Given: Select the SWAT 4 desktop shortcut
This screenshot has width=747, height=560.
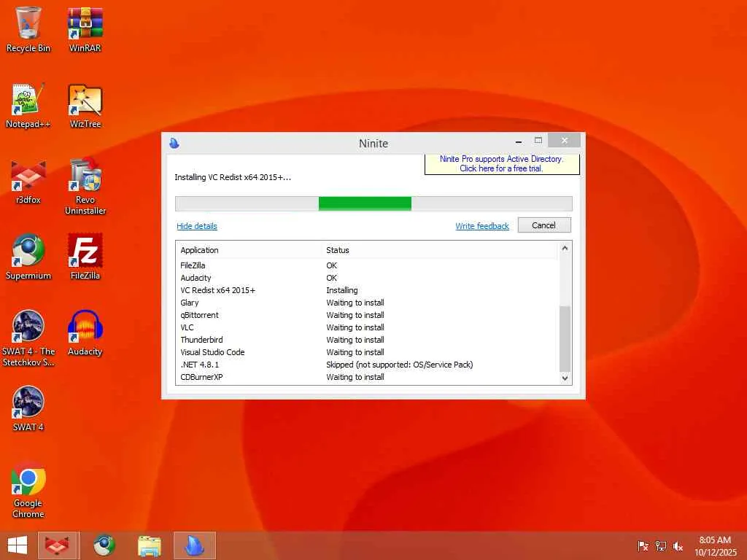Looking at the screenshot, I should pos(28,408).
